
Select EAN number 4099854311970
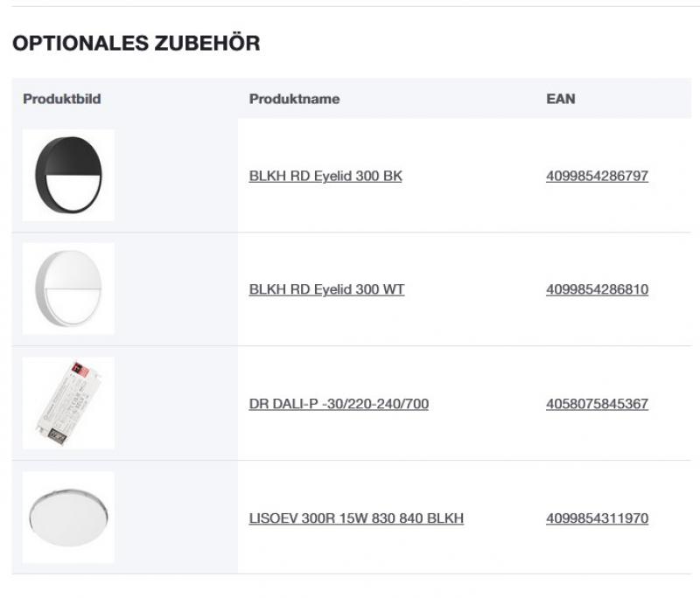(597, 518)
